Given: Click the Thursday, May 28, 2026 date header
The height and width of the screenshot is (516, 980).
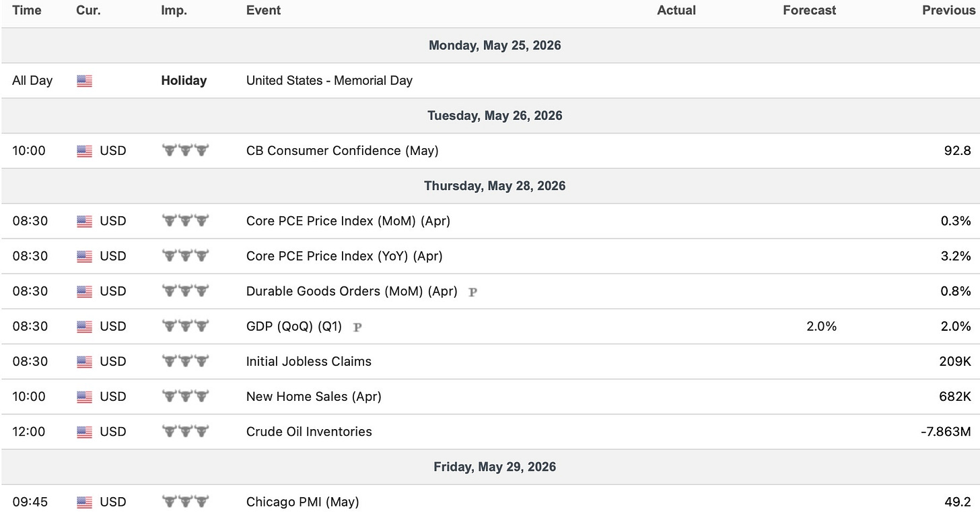Looking at the screenshot, I should 495,186.
